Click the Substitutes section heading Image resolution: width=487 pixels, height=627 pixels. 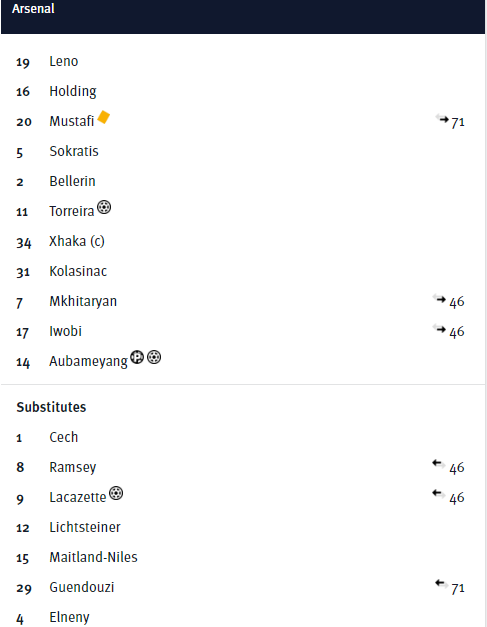51,407
